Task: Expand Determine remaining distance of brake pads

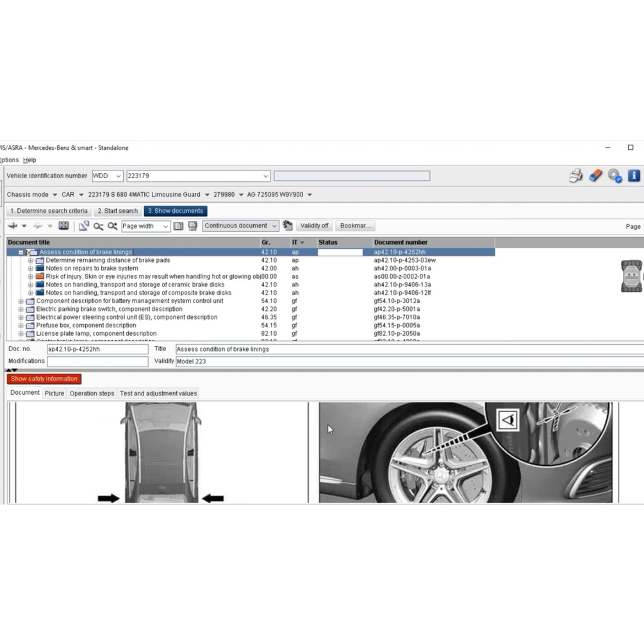Action: [30, 260]
